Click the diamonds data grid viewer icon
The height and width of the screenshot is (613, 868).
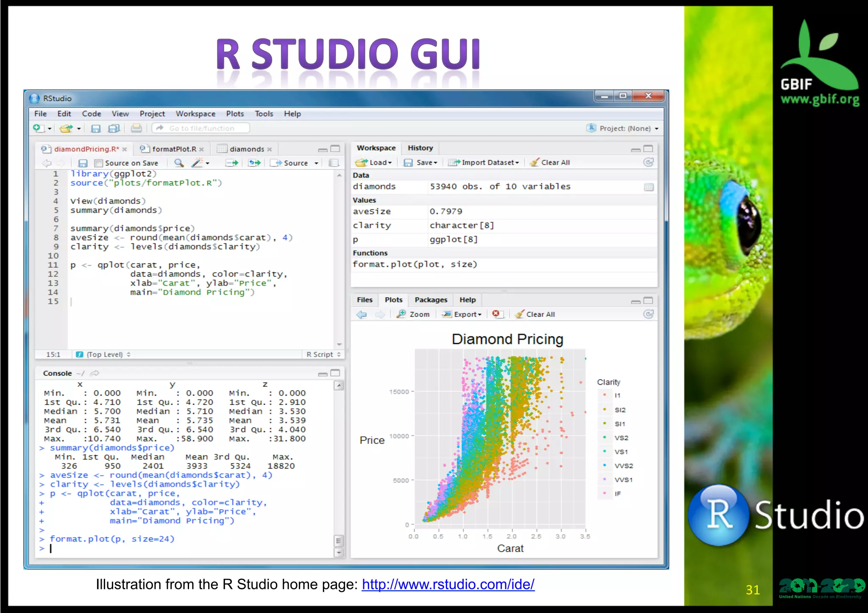pos(648,187)
